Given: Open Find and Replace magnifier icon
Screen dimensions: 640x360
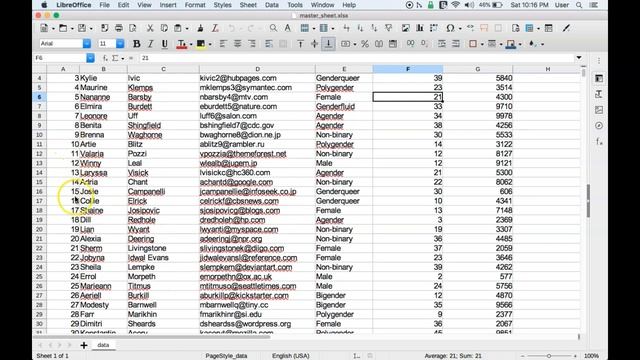Looking at the screenshot, I should [273, 28].
